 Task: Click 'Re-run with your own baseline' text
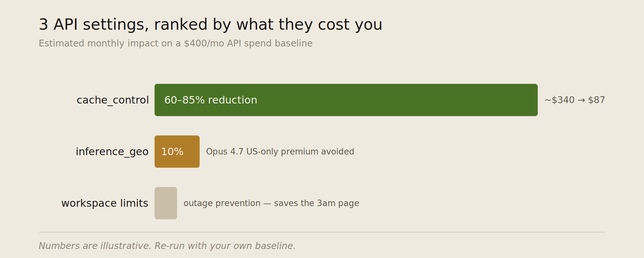coord(225,246)
